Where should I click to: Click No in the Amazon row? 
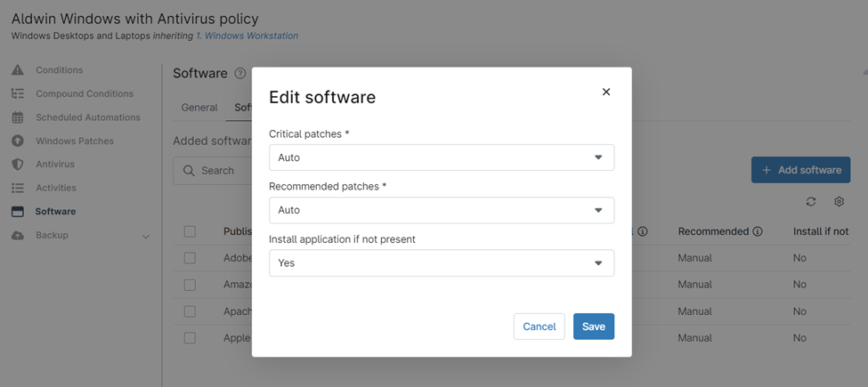(799, 285)
